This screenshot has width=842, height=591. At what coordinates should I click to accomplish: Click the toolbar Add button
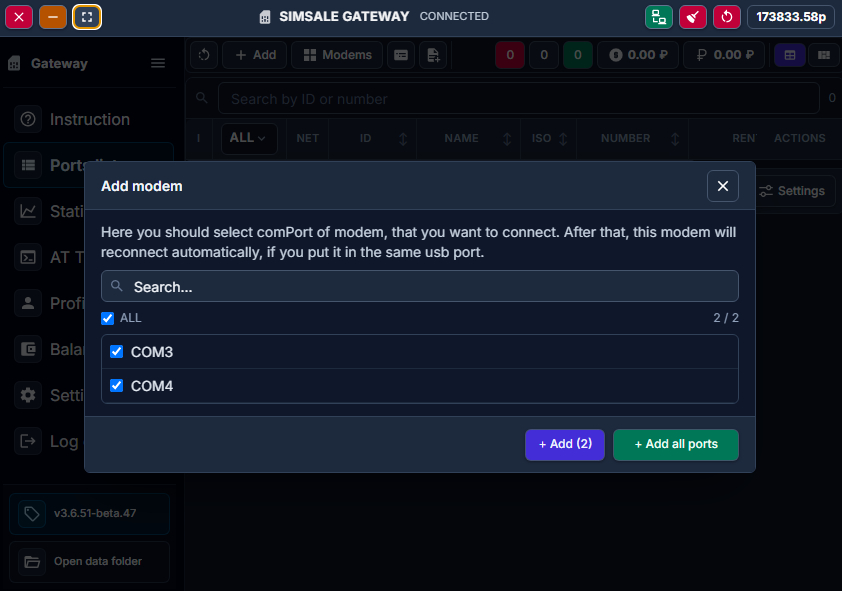[255, 55]
